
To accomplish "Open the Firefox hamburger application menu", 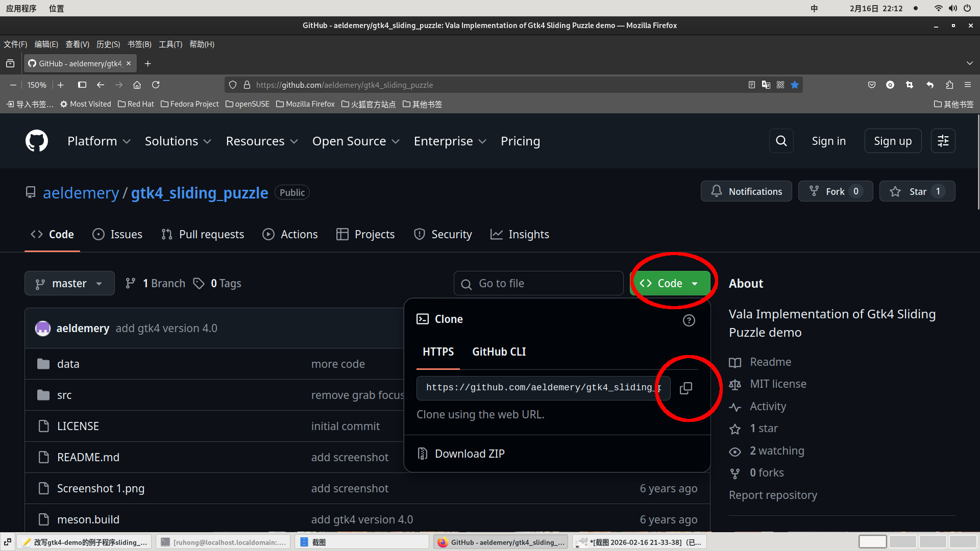I will [967, 85].
